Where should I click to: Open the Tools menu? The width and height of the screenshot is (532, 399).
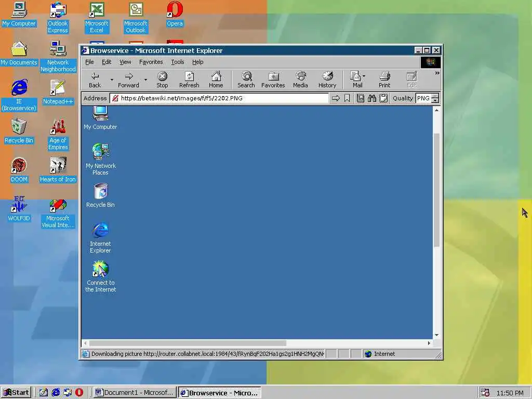coord(178,62)
